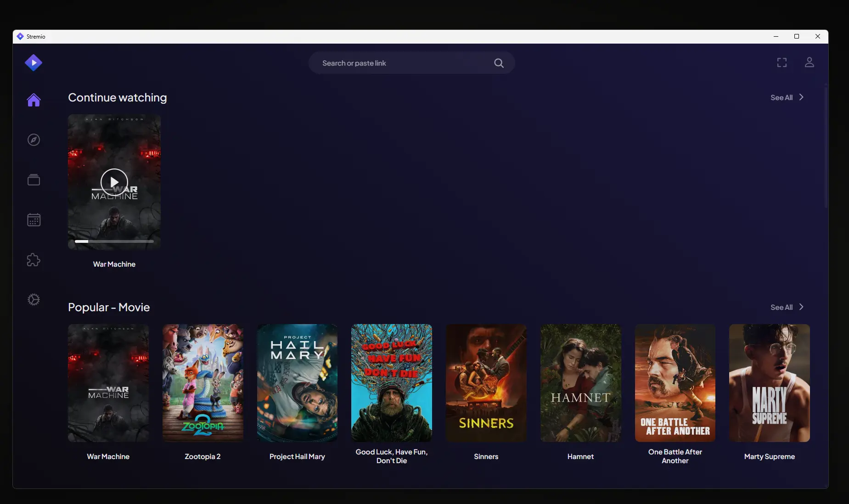This screenshot has width=849, height=504.
Task: Click 'Good Luck, Have Fun, Don't Die' title
Action: (x=392, y=456)
